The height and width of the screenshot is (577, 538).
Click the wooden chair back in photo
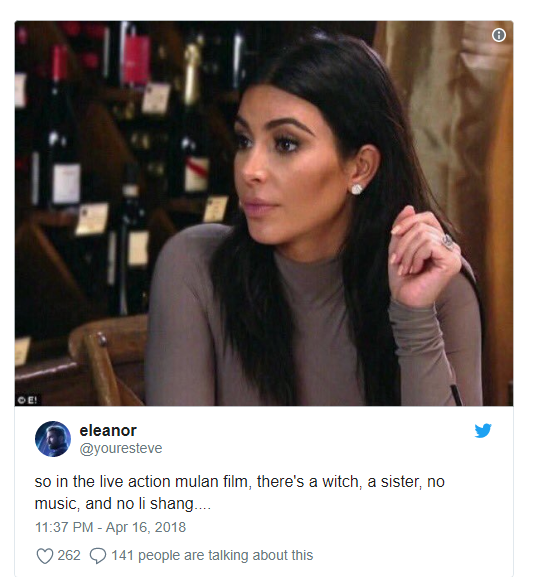[107, 361]
